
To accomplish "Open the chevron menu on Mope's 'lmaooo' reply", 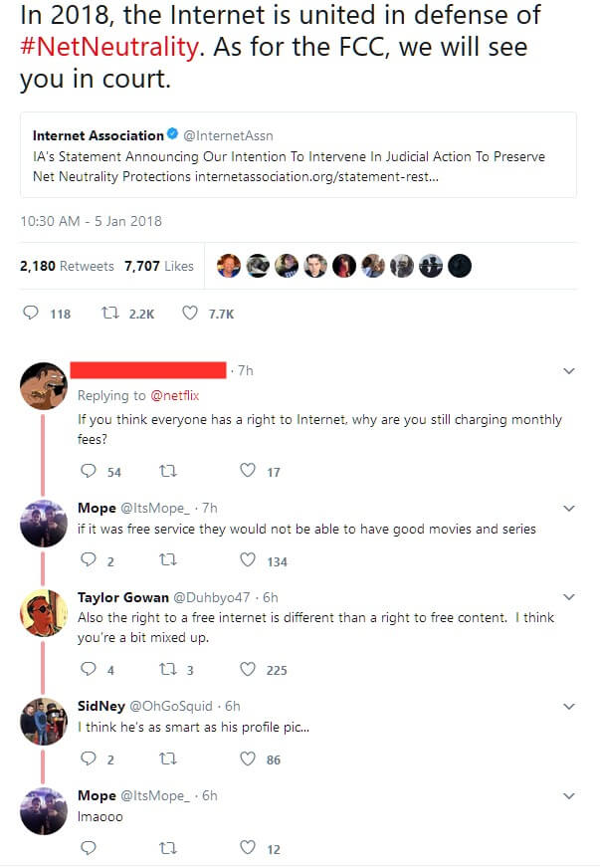I will point(569,796).
